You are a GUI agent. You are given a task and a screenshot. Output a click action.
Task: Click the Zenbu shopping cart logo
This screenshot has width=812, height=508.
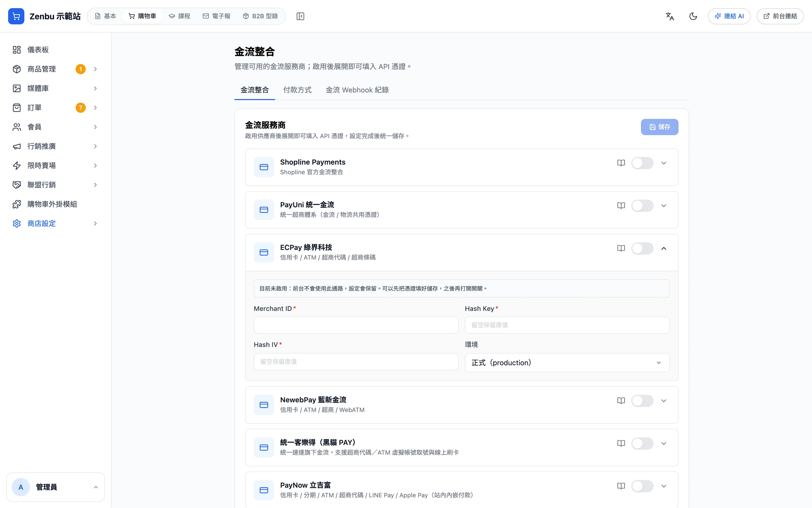(x=16, y=16)
